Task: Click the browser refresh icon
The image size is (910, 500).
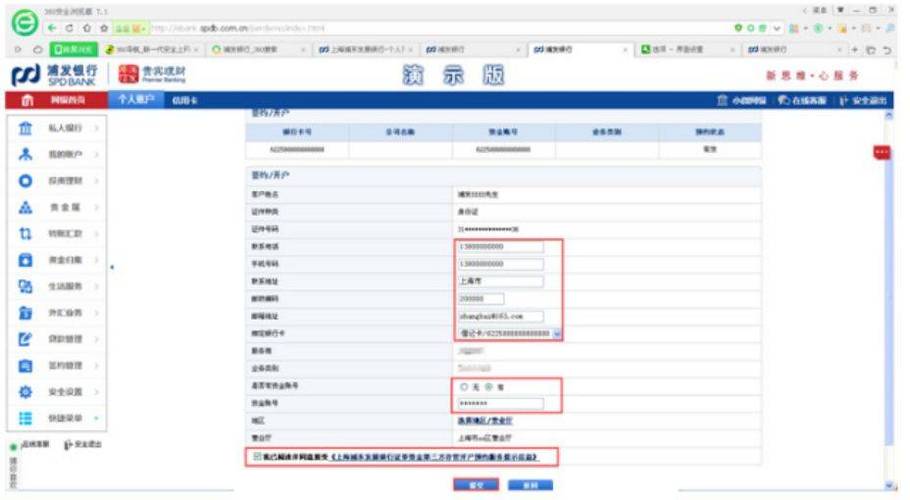Action: click(70, 28)
